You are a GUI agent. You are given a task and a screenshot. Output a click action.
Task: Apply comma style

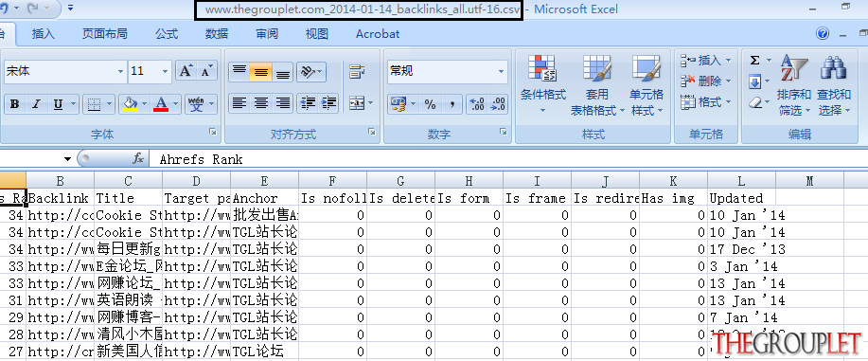tap(452, 104)
